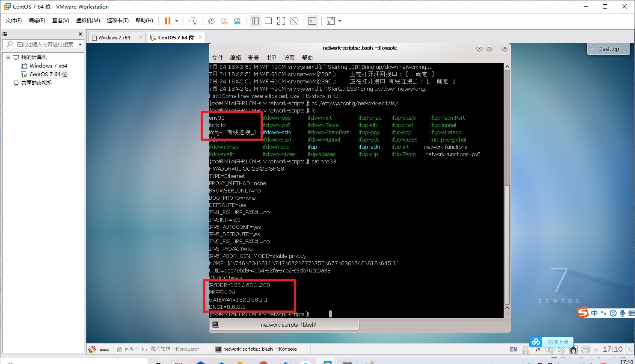
Task: Open Konsole 查看 menu
Action: point(253,58)
